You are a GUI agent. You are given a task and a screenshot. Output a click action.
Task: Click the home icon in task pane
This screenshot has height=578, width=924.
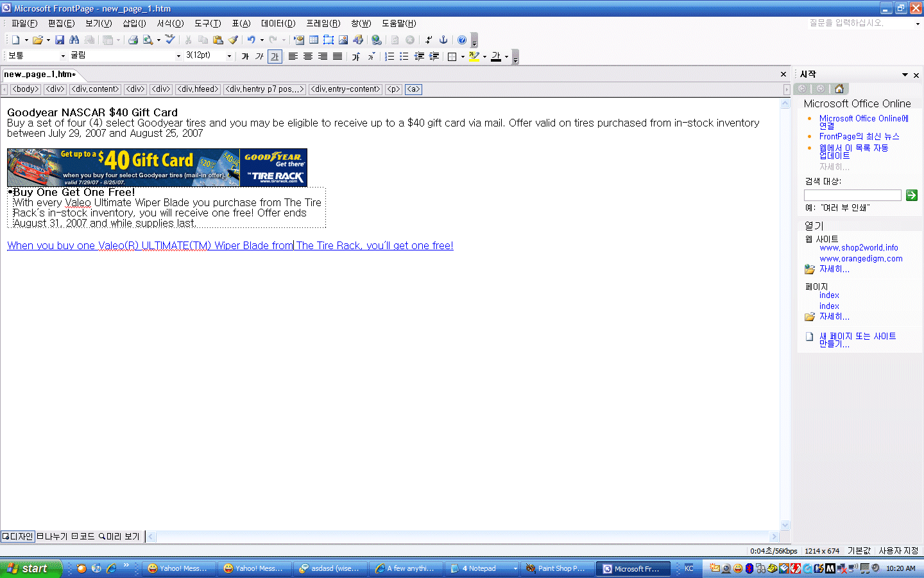pyautogui.click(x=839, y=89)
